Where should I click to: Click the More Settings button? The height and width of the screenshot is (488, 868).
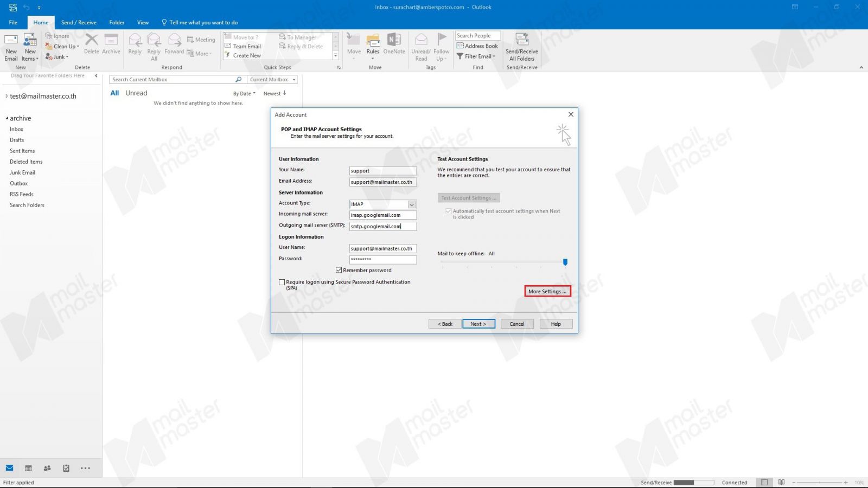coord(547,291)
